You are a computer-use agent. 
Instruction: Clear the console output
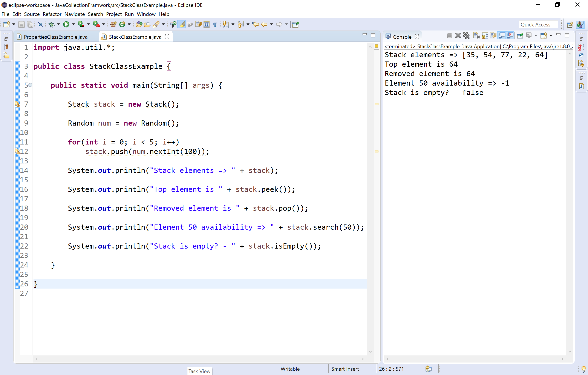[x=476, y=36]
